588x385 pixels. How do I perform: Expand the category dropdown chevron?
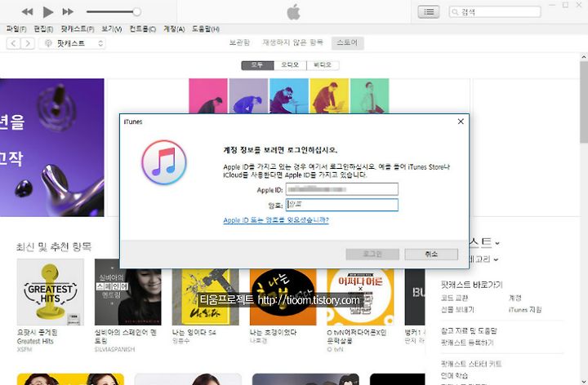[x=496, y=259]
